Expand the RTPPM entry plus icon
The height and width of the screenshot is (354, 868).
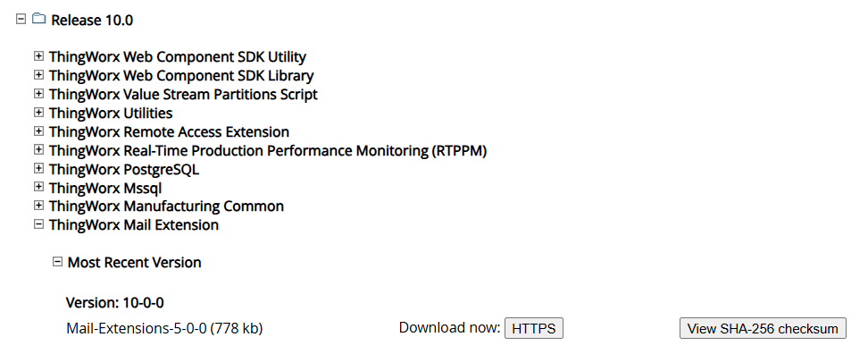(38, 149)
